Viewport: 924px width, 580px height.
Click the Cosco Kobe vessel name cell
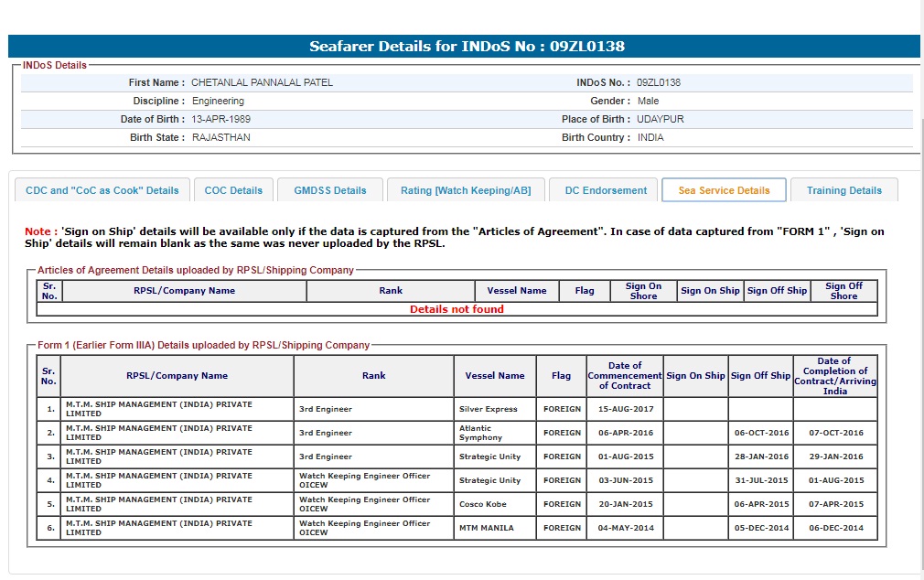click(x=483, y=504)
